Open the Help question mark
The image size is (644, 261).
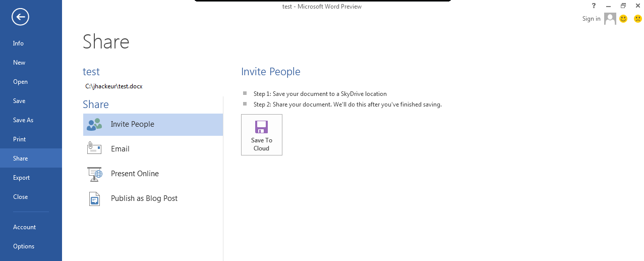pos(594,6)
